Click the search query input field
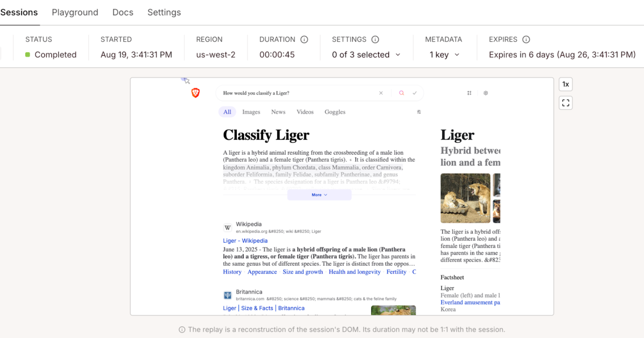Viewport: 644px width, 338px height. (x=297, y=93)
